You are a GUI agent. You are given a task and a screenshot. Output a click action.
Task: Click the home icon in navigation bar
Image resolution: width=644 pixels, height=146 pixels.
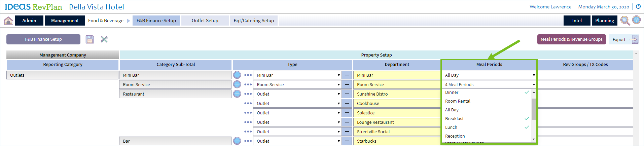point(8,21)
